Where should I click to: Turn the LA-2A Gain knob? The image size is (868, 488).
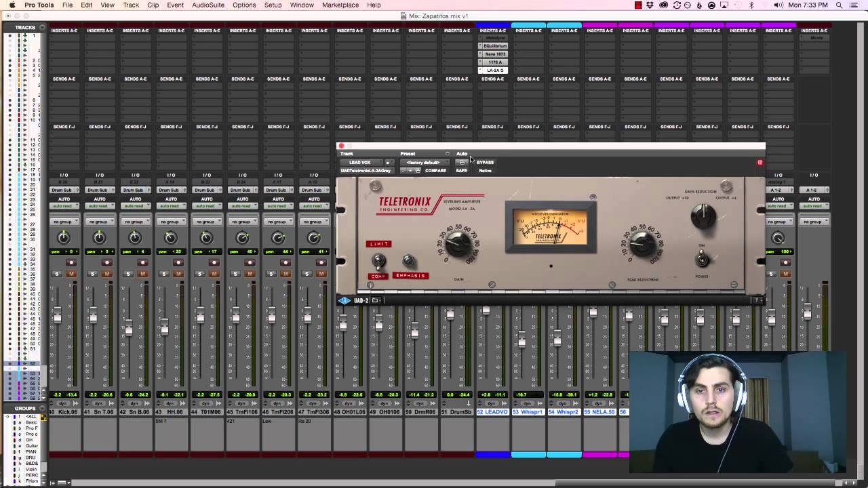pos(458,243)
